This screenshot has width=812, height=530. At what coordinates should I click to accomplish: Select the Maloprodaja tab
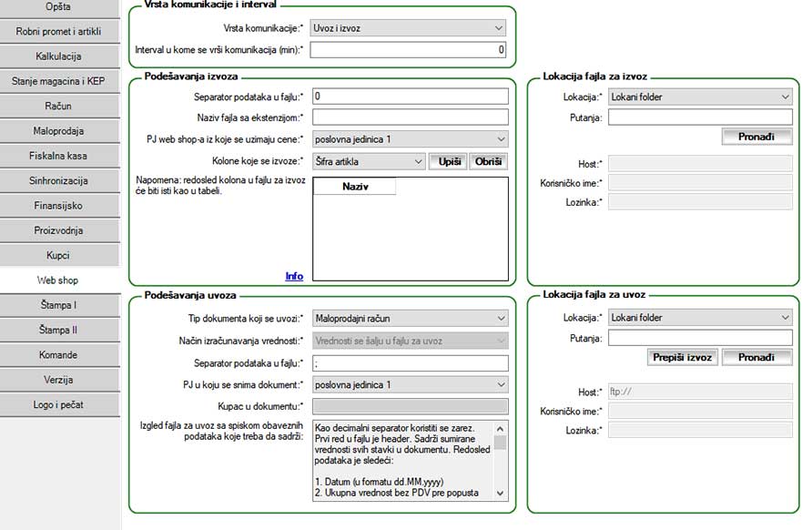click(59, 131)
